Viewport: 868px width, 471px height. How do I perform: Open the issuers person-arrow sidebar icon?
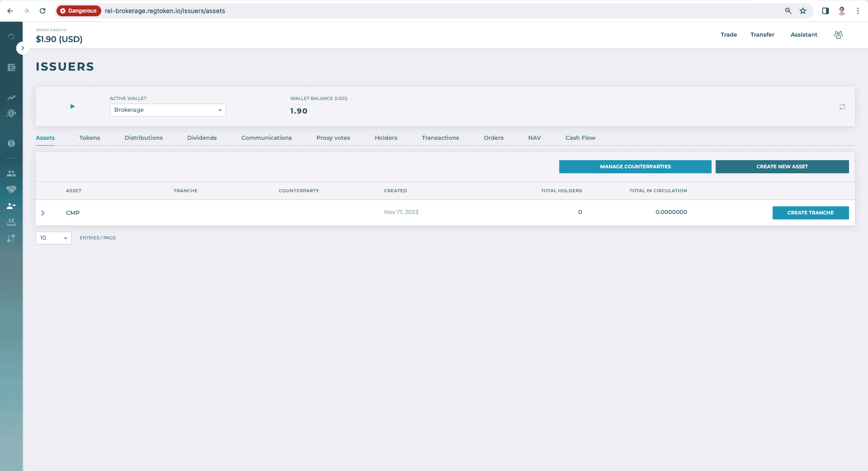[x=11, y=206]
